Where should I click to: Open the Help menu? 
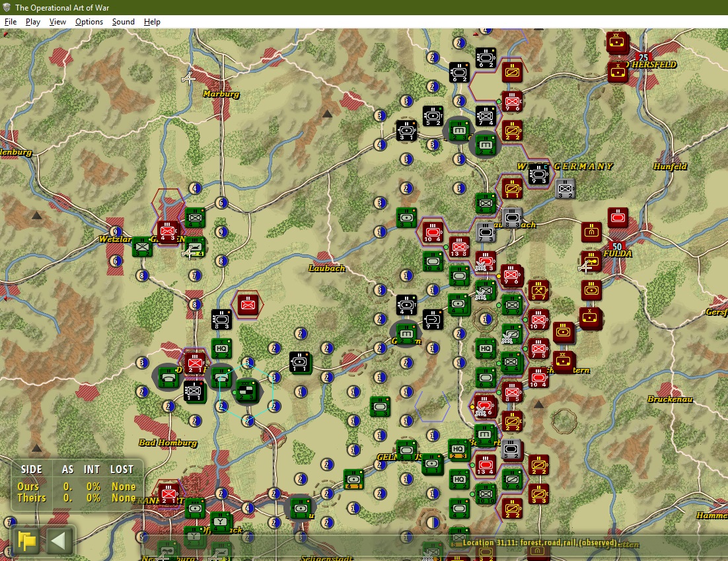(152, 22)
